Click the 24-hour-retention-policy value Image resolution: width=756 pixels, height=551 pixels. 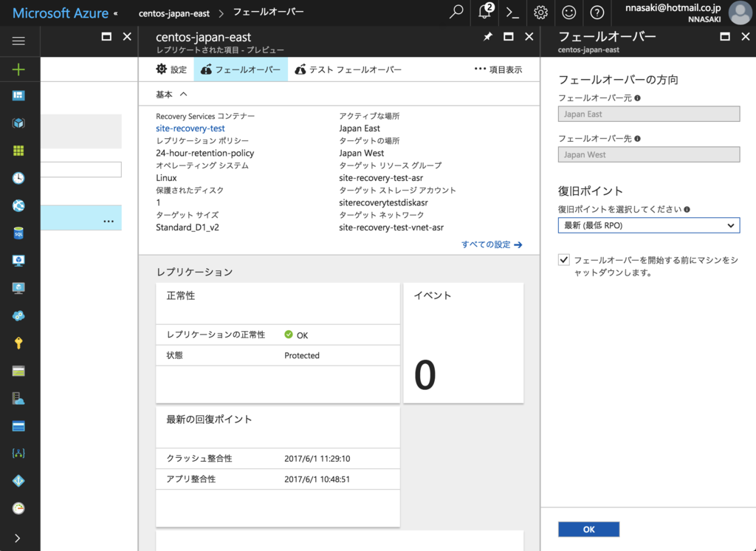(205, 153)
